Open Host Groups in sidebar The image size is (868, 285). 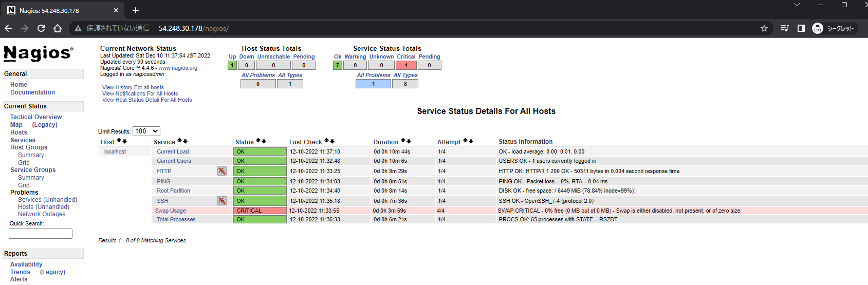[29, 147]
